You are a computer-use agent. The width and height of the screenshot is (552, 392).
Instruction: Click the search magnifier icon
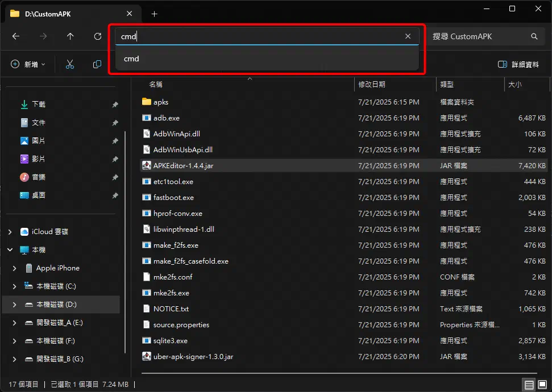(x=534, y=36)
